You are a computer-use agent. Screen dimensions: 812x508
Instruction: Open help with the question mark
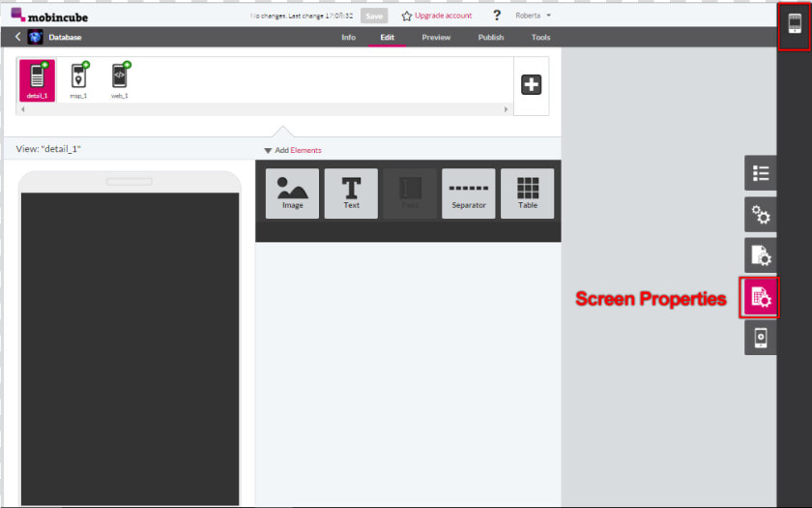pyautogui.click(x=497, y=15)
